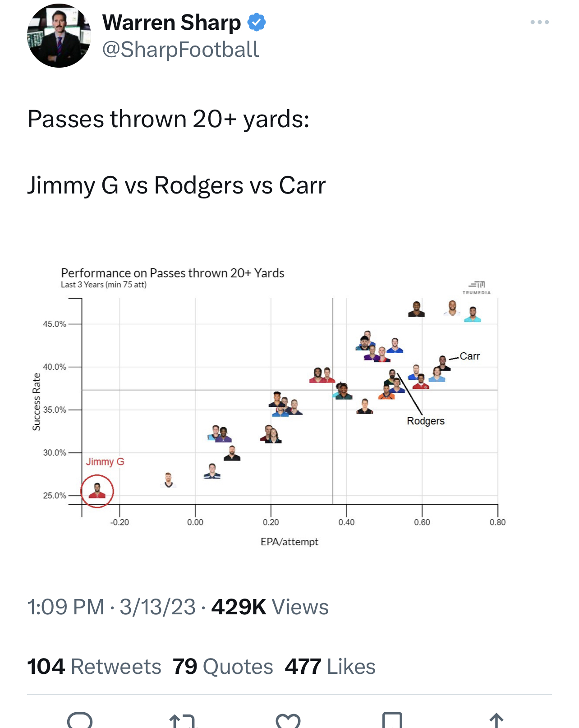View the 477 Likes list

pyautogui.click(x=330, y=666)
